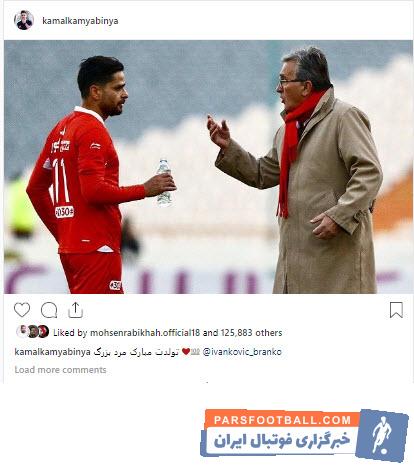Expand with Load more comments
Viewport: 414px width, 468px height.
[x=60, y=370]
